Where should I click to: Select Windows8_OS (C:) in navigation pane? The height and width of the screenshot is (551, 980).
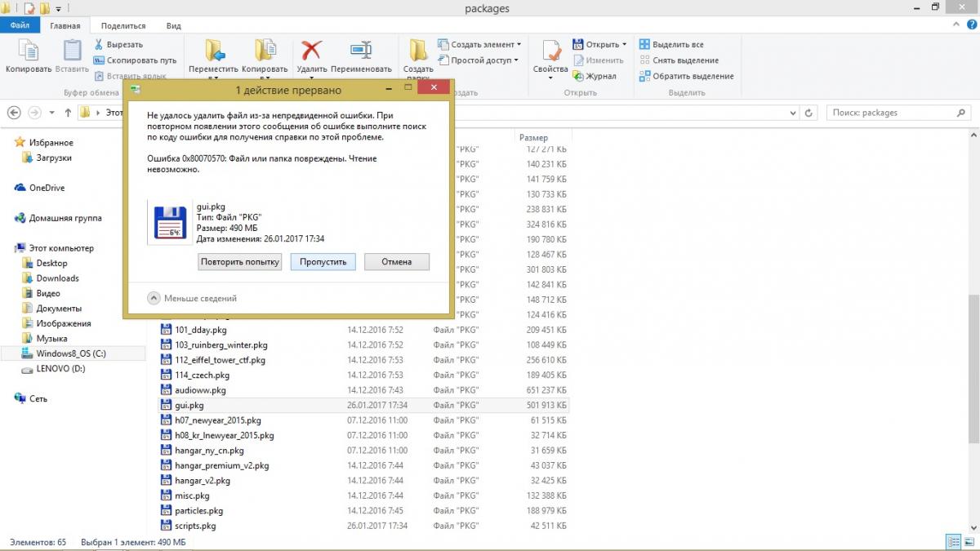click(71, 353)
